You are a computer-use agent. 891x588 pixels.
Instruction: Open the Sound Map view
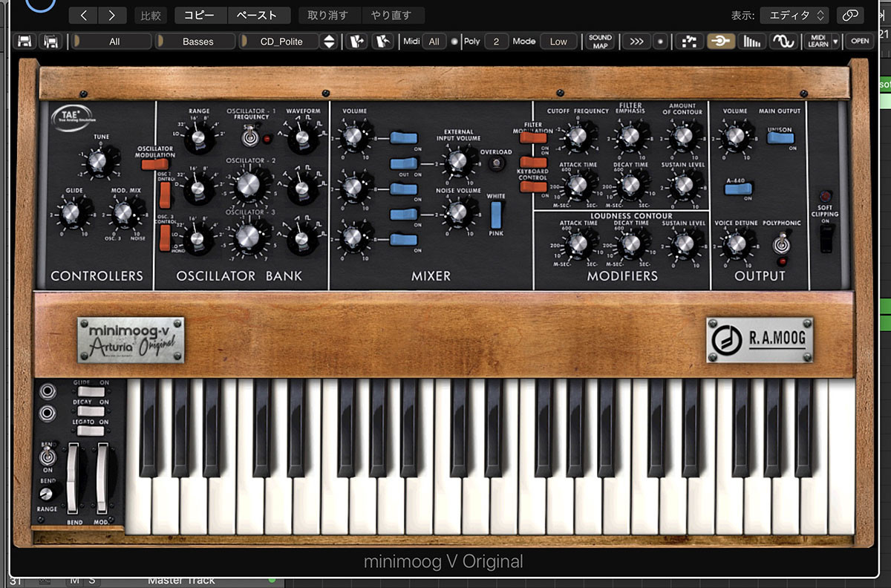tap(600, 42)
